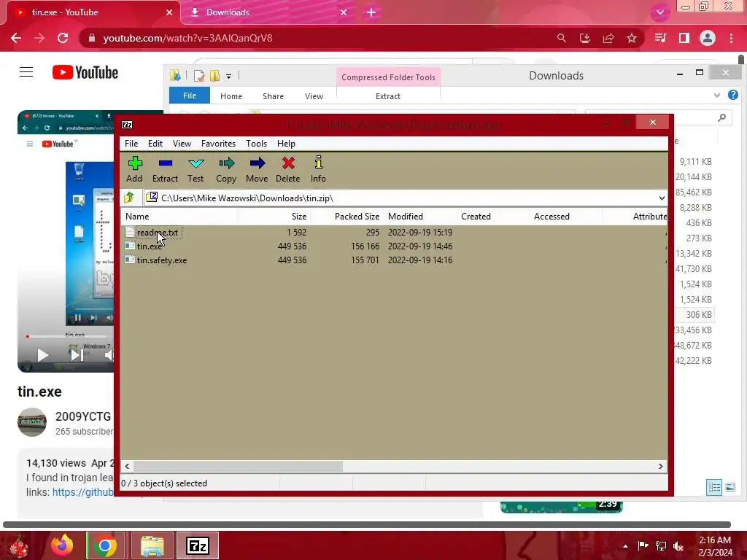Viewport: 747px width, 560px height.
Task: Open the Chrome profile avatar menu
Action: [708, 38]
